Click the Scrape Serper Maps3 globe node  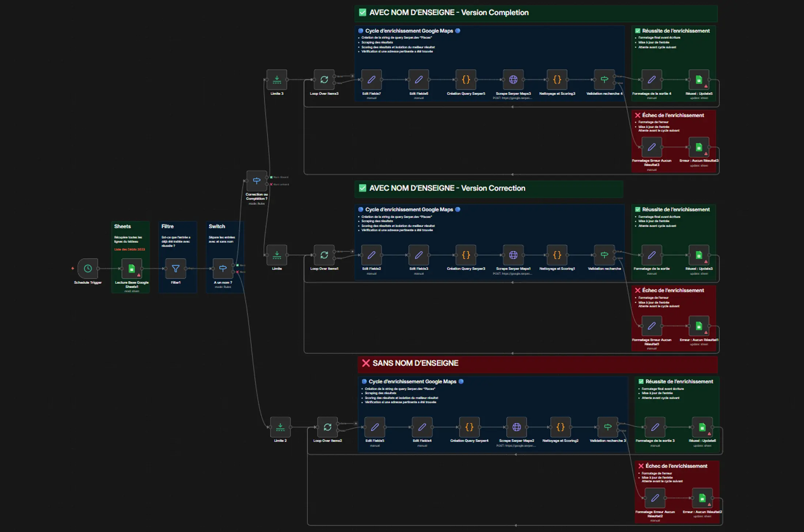(513, 80)
